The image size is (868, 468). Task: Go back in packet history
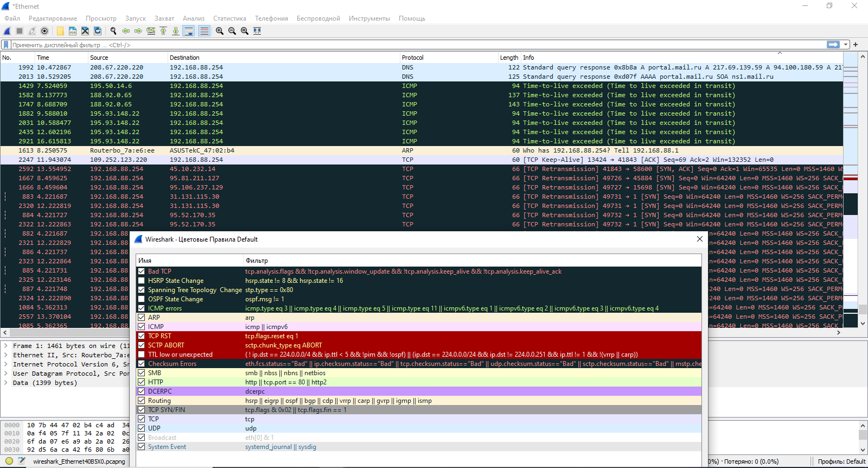tap(126, 31)
